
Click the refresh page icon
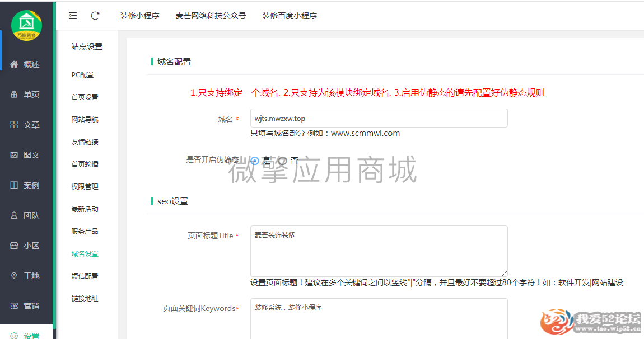(95, 16)
